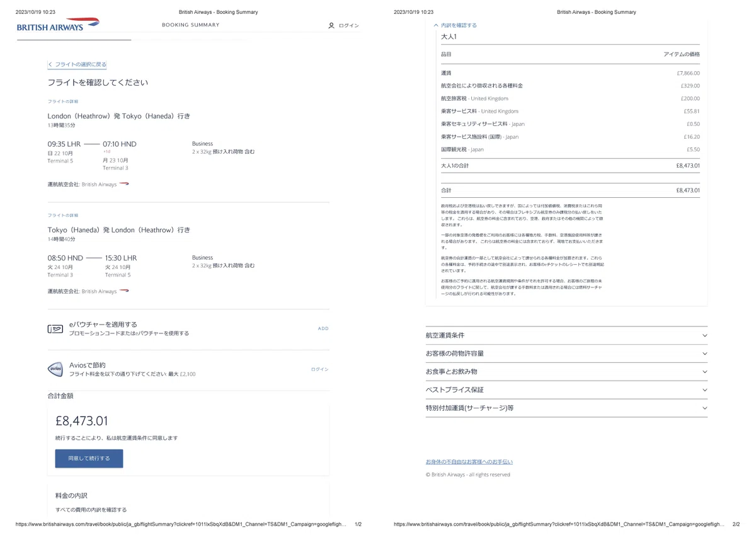Click the London (Heathrow) 発 Tokyo (Haneda) 行き title
The width and height of the screenshot is (756, 535).
tap(119, 116)
